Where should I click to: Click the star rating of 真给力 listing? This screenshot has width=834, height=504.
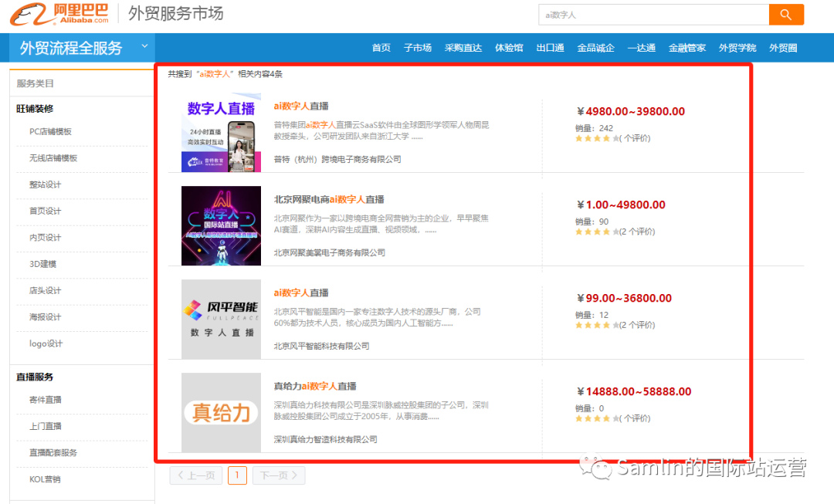596,418
